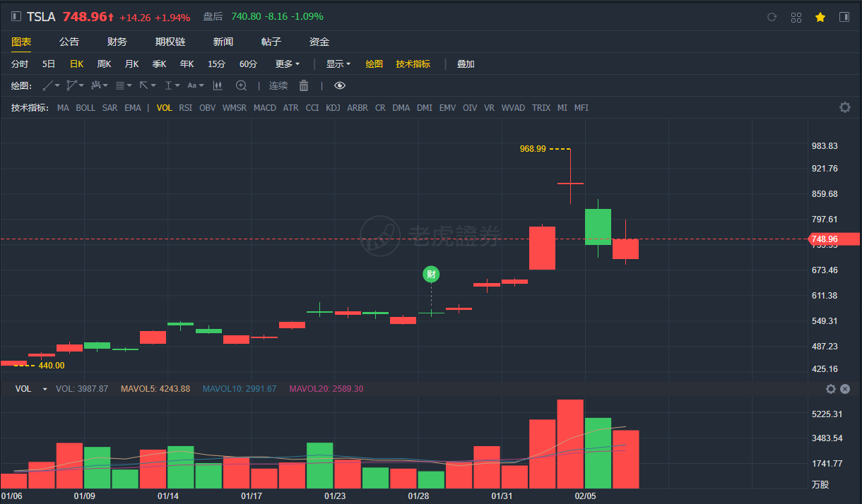Enable the RSI indicator
This screenshot has width=862, height=504.
click(x=185, y=108)
